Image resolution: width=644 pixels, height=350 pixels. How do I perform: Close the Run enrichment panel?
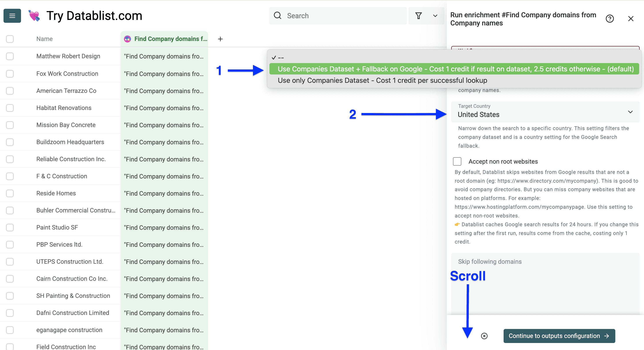pyautogui.click(x=631, y=18)
